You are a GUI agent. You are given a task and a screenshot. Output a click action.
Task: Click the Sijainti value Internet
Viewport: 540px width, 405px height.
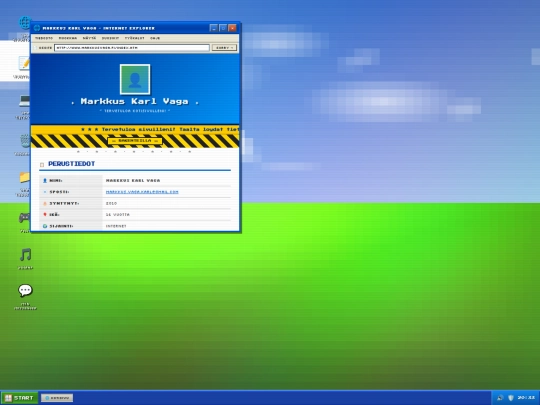[x=116, y=226]
